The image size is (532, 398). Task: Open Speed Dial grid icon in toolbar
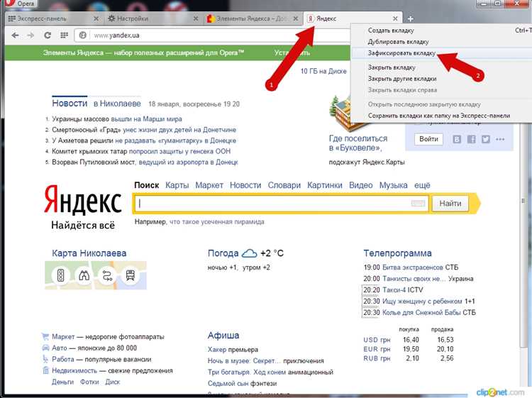coord(65,35)
